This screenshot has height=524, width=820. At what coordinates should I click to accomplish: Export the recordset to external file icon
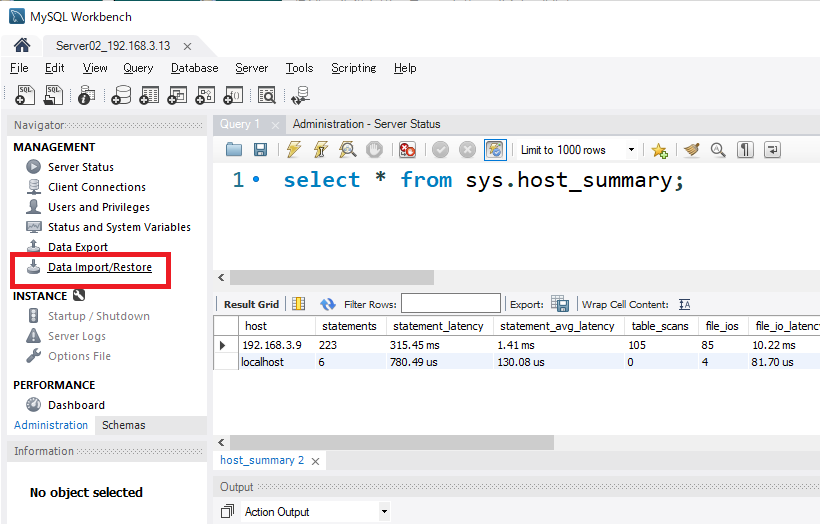point(560,304)
